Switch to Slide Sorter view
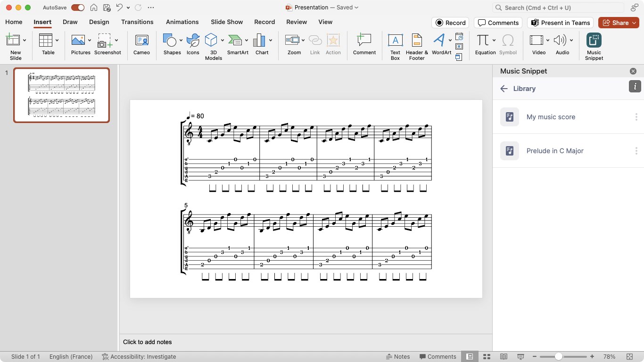The width and height of the screenshot is (644, 362). pos(487,357)
